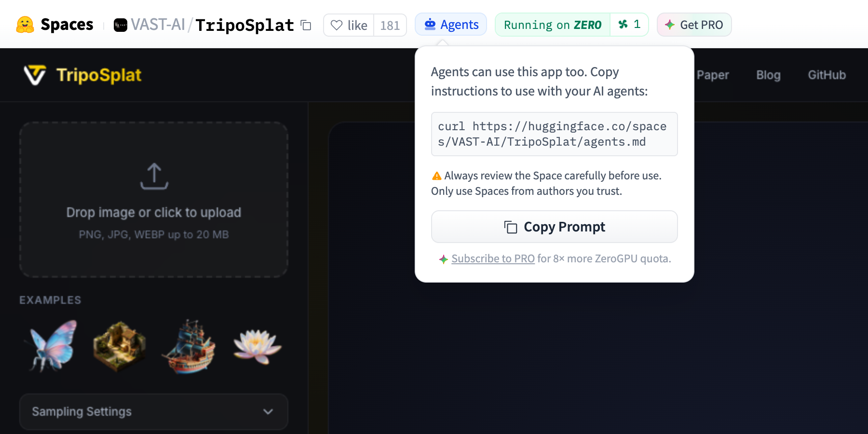Click the orange warning triangle icon
Viewport: 868px width, 434px height.
437,176
